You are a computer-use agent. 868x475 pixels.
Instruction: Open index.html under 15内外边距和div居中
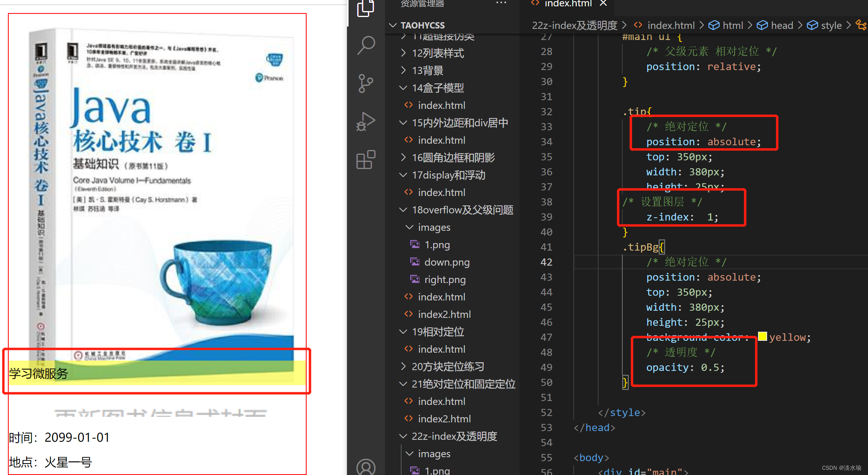442,140
